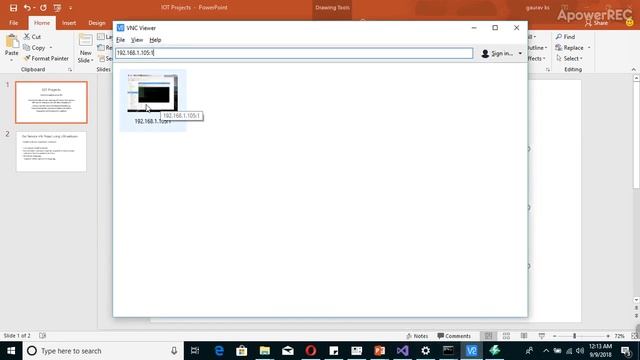640x360 pixels.
Task: Switch to the Design ribbon tab
Action: point(97,23)
